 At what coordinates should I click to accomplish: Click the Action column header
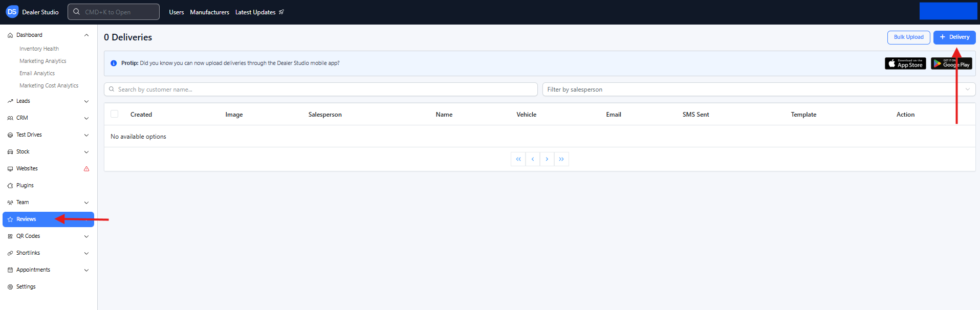(905, 115)
